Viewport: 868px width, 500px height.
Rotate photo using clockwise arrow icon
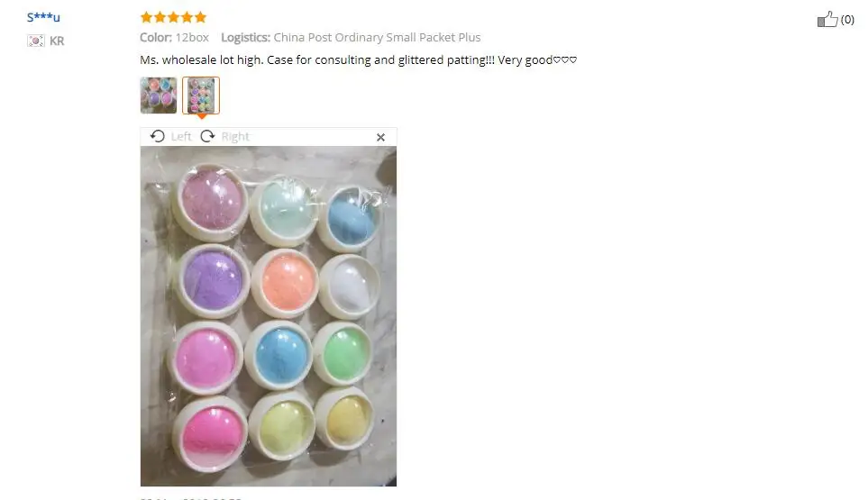(207, 136)
